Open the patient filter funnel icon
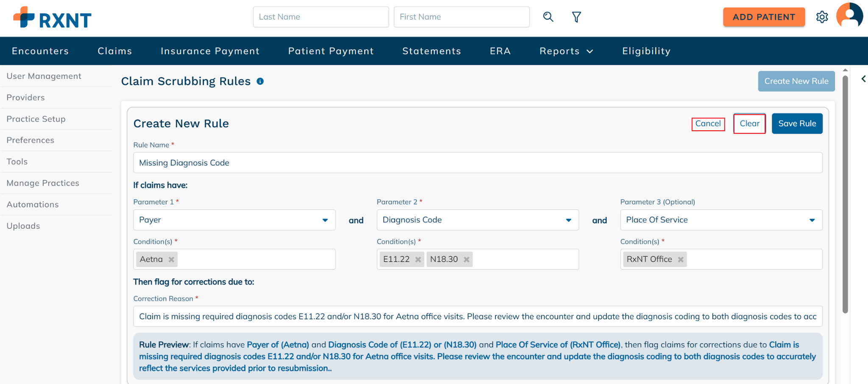Viewport: 868px width, 384px height. pyautogui.click(x=576, y=17)
